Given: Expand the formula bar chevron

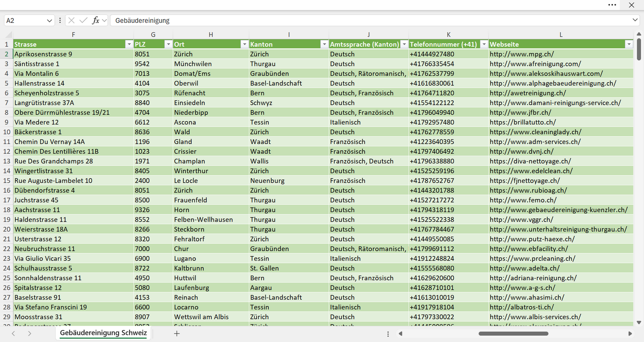Looking at the screenshot, I should [x=635, y=21].
